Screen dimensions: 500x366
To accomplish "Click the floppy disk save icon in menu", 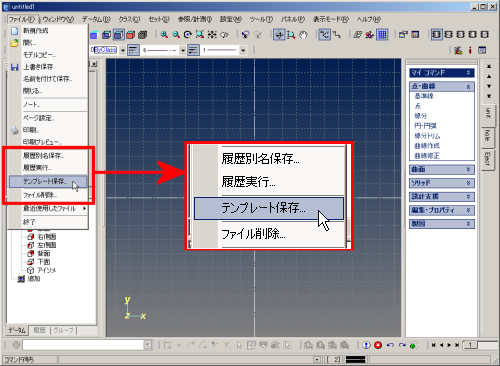I will click(x=14, y=67).
